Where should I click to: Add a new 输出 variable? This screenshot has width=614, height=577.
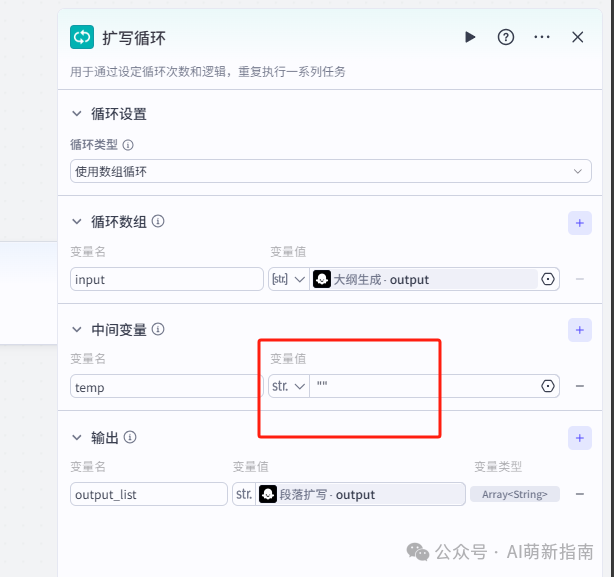(x=580, y=438)
